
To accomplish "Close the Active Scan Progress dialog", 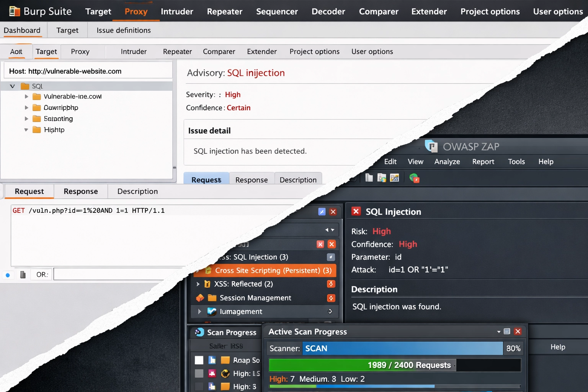I will point(518,331).
